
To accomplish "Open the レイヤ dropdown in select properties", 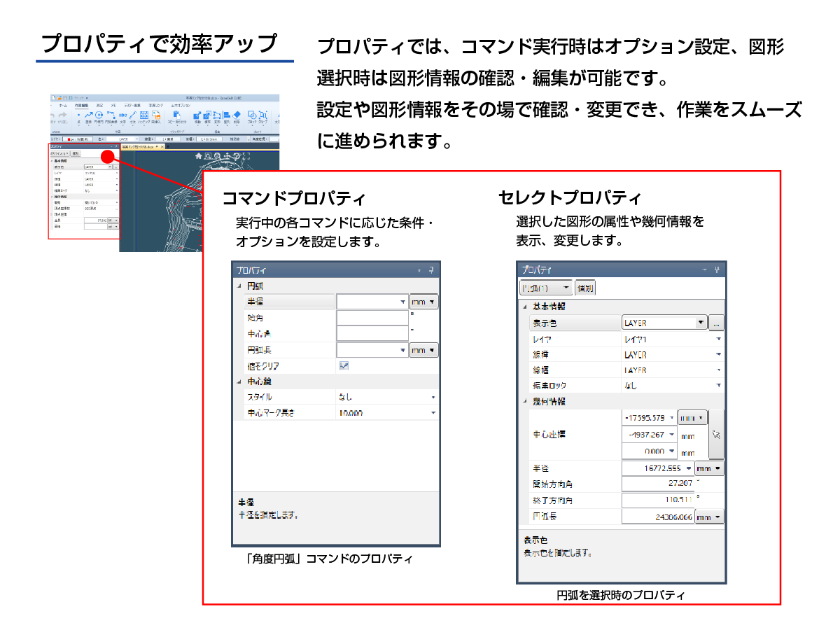I will pos(718,339).
